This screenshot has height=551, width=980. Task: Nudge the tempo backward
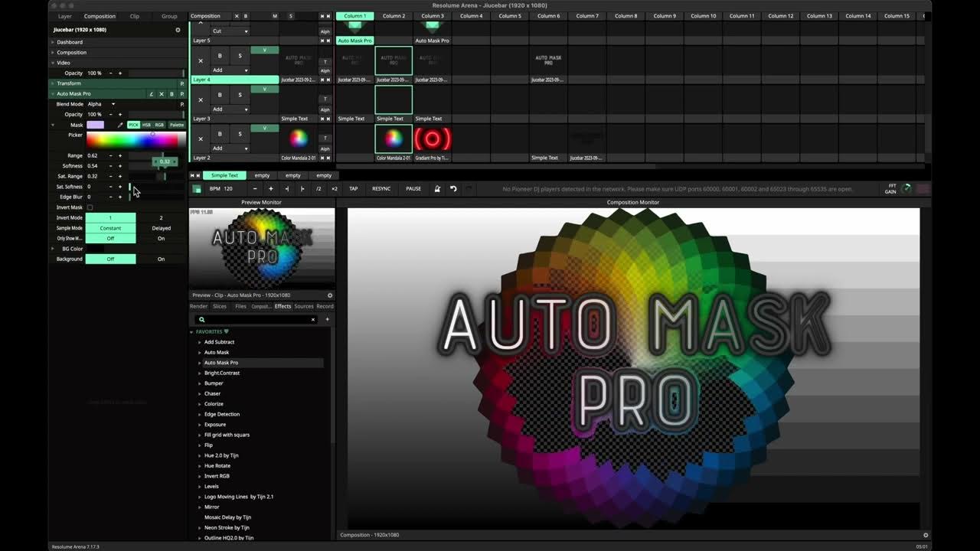[x=286, y=188]
